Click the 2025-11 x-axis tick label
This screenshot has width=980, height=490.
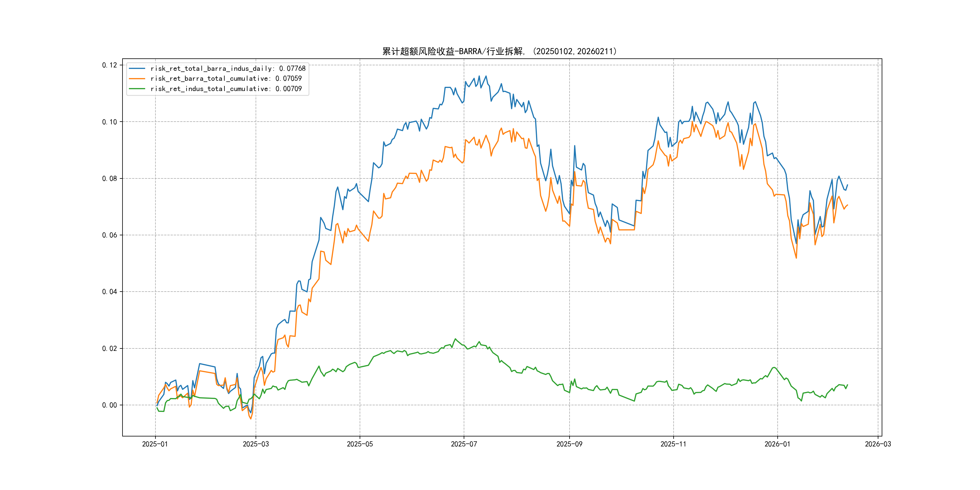[673, 444]
